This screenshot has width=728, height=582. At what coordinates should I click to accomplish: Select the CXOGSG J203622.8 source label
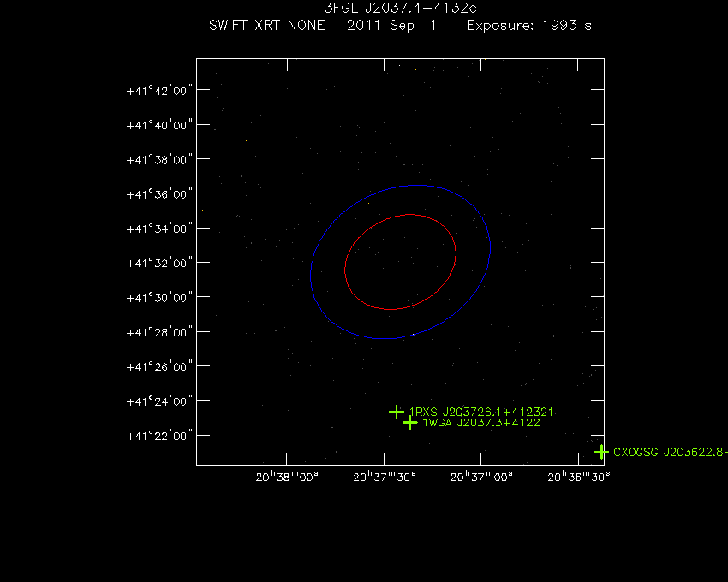[671, 452]
